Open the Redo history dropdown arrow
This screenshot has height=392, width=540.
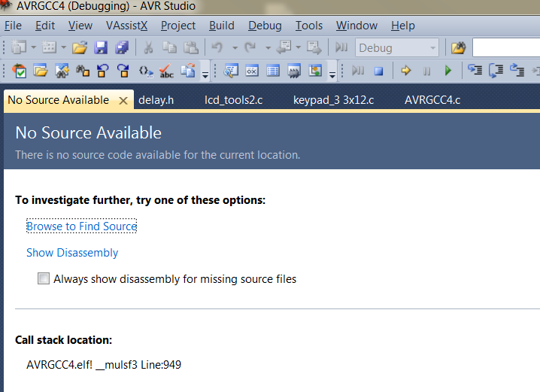268,47
